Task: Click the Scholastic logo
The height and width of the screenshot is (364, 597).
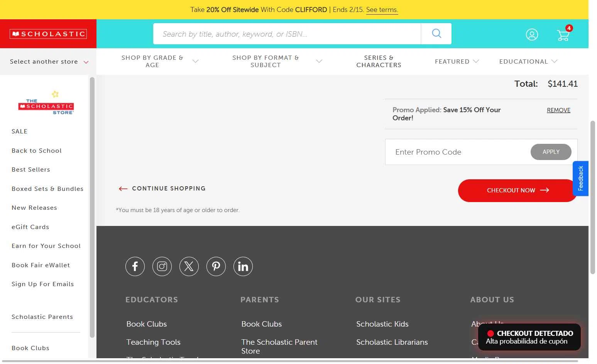Action: pos(48,34)
